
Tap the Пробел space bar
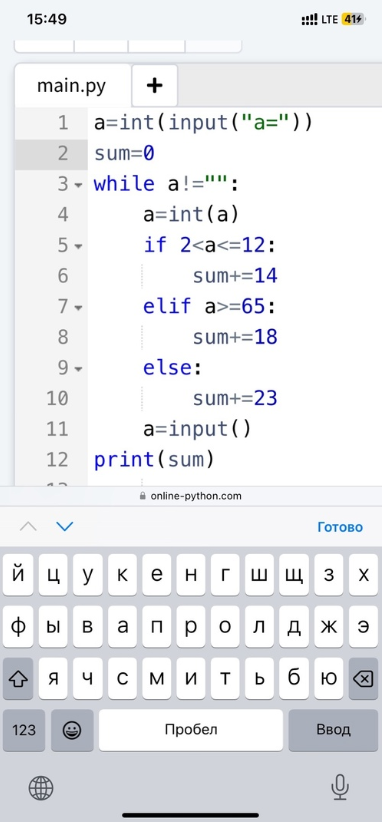[x=191, y=730]
